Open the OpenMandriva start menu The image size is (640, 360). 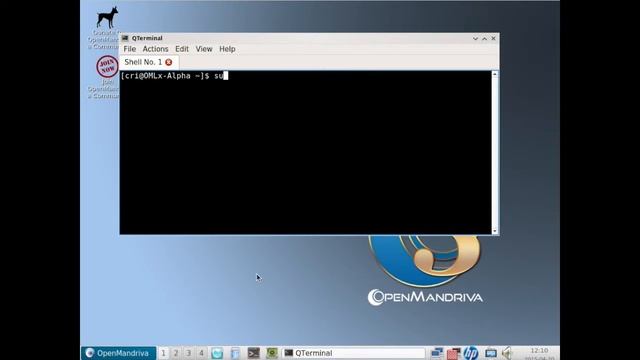pos(118,353)
